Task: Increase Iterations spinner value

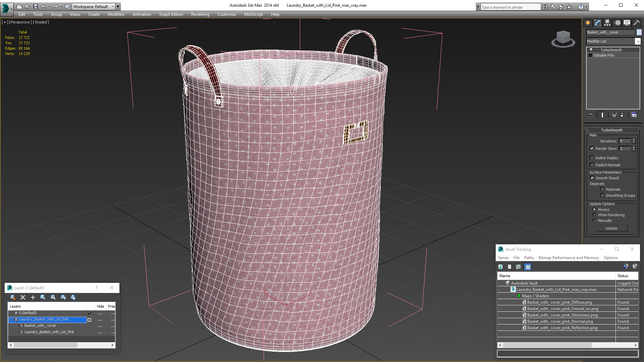Action: [634, 140]
